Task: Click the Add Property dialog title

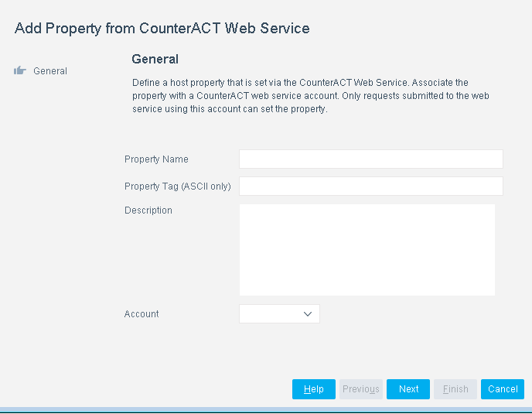Action: coord(162,29)
